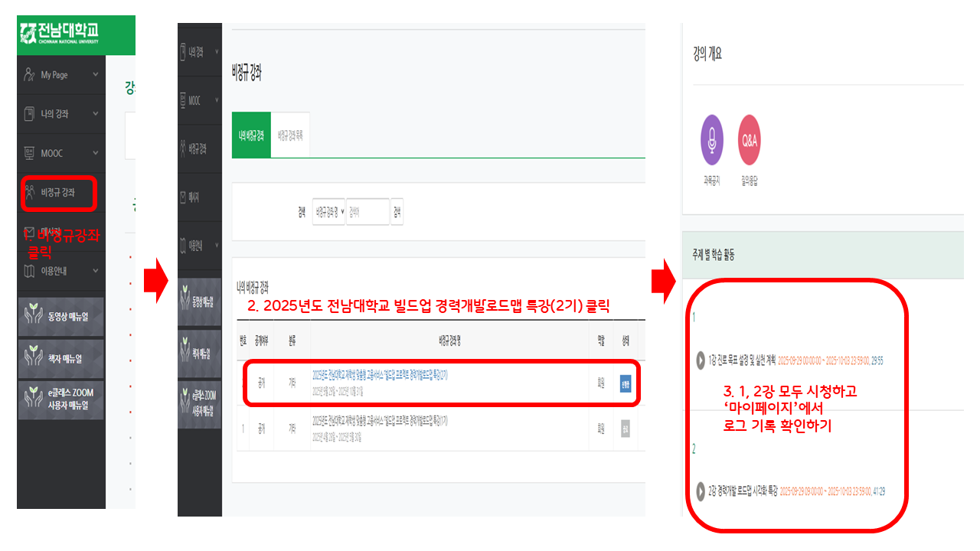
Task: Click the 검색어 search input field
Action: coord(367,212)
